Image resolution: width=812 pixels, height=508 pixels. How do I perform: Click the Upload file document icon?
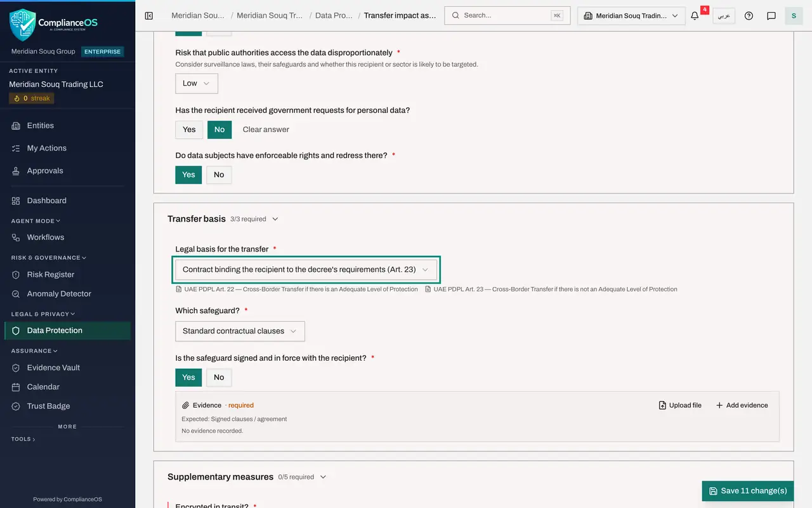pos(662,405)
